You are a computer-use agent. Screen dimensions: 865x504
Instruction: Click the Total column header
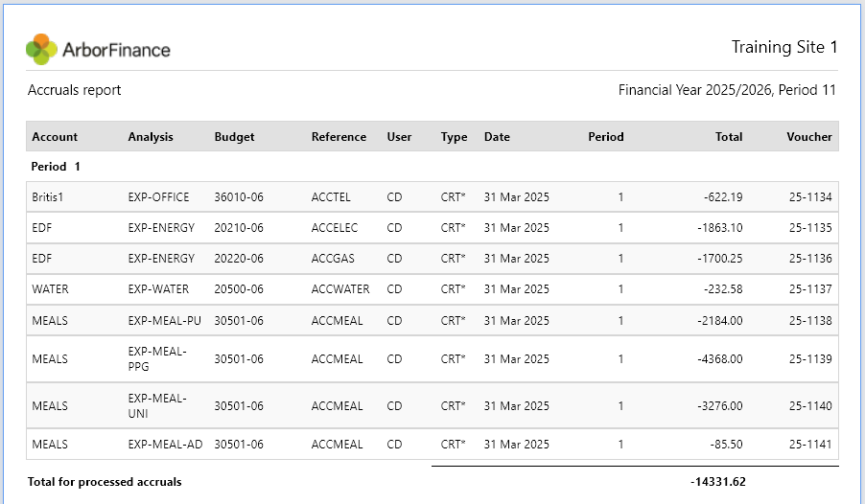(729, 137)
